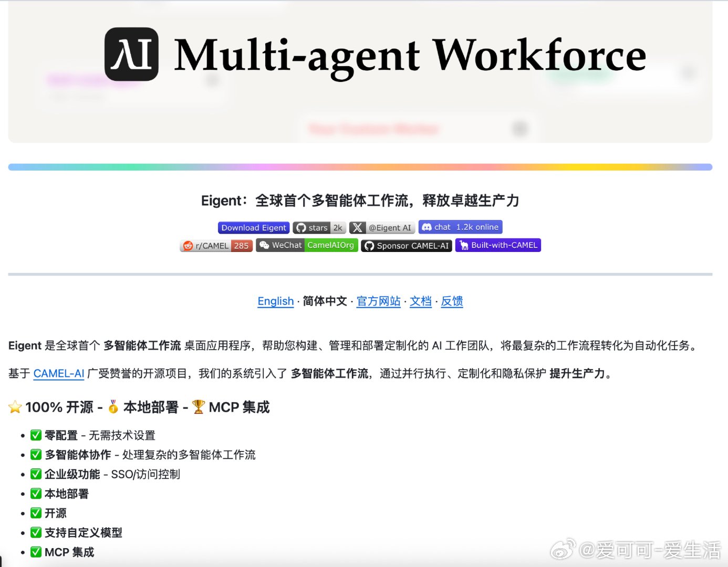This screenshot has height=567, width=728.
Task: Click the 支持自定义模型 list text
Action: click(83, 532)
